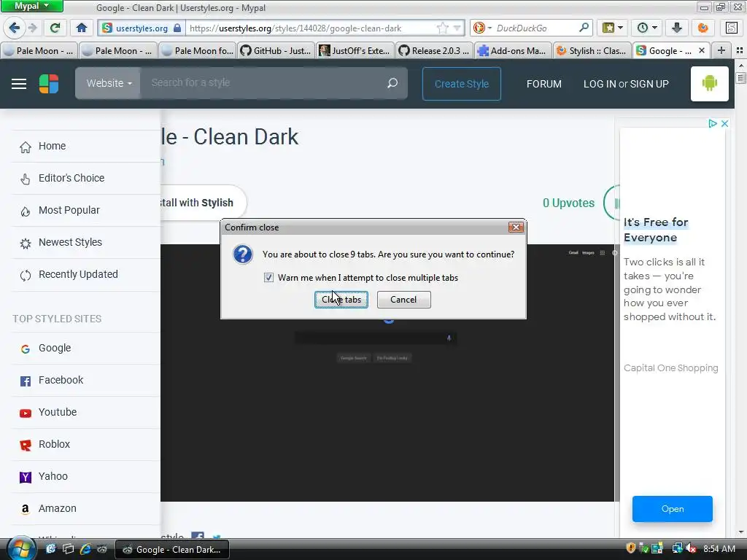This screenshot has width=747, height=560.
Task: Switch to the 'GitHub - Just...' tab
Action: (x=276, y=50)
